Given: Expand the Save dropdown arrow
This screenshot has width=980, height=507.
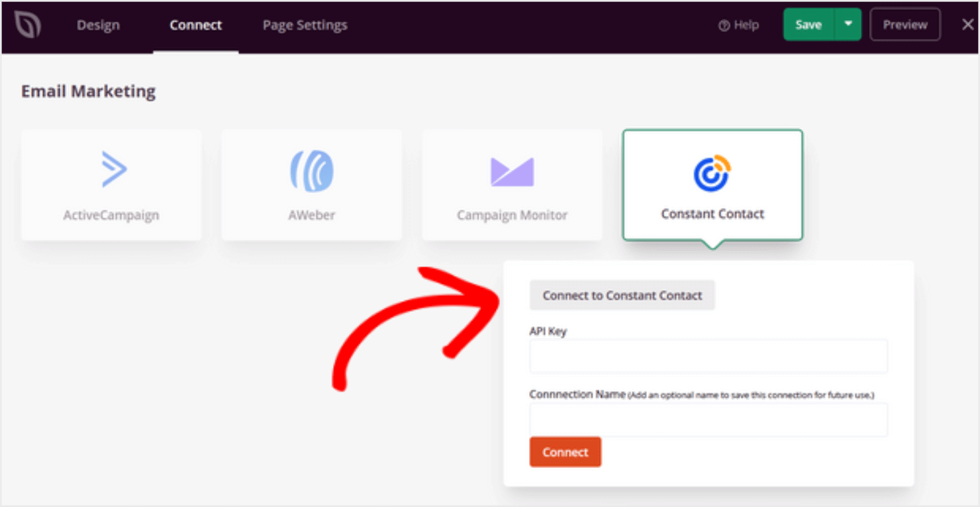Looking at the screenshot, I should point(848,24).
